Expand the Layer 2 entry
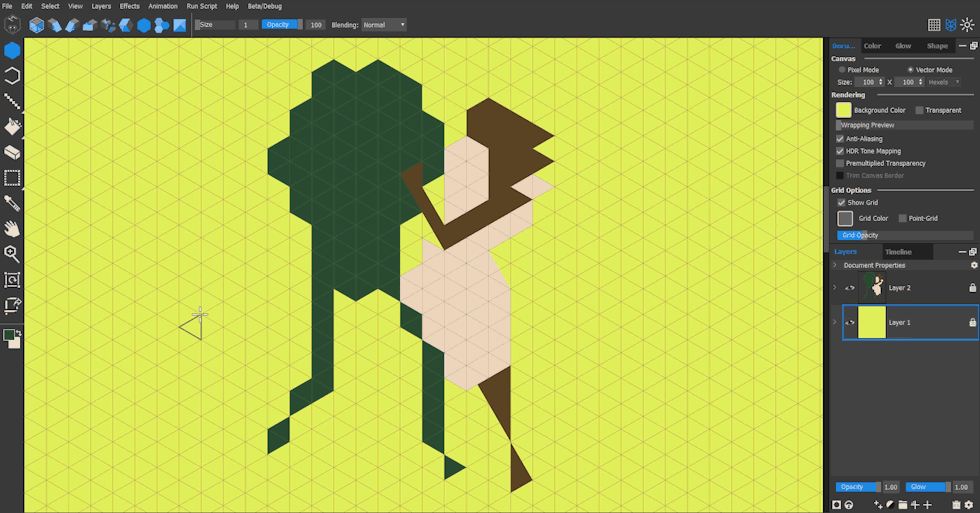 [835, 288]
